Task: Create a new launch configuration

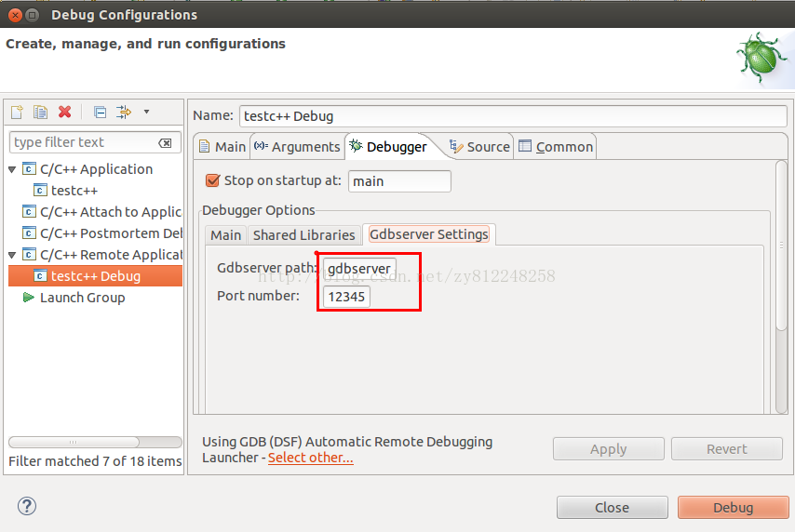Action: [17, 112]
